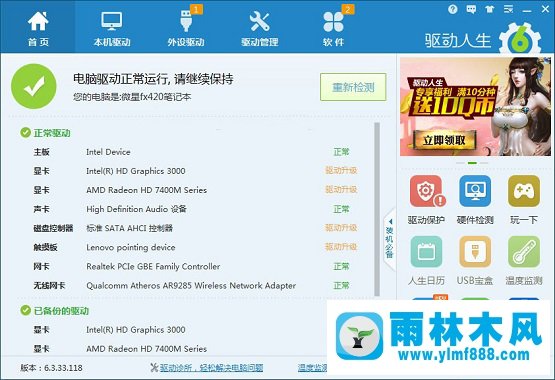Click the version 6.3.33.118 text
The height and width of the screenshot is (380, 555).
pyautogui.click(x=51, y=368)
